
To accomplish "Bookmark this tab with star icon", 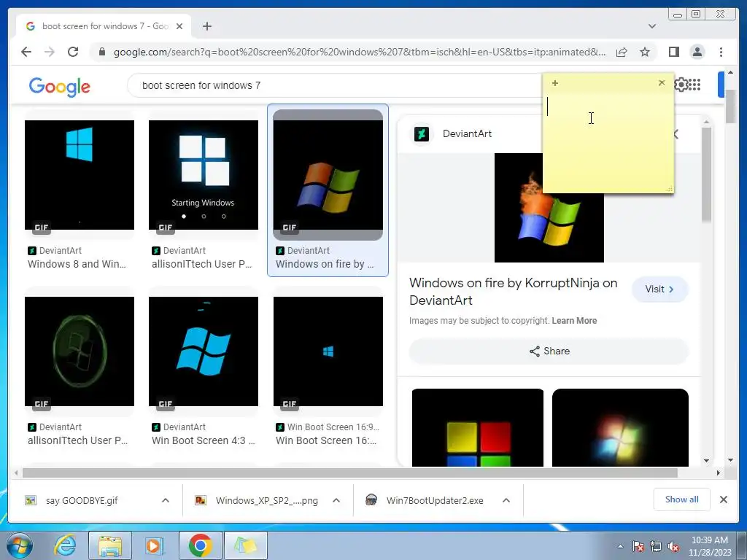I will tap(645, 52).
